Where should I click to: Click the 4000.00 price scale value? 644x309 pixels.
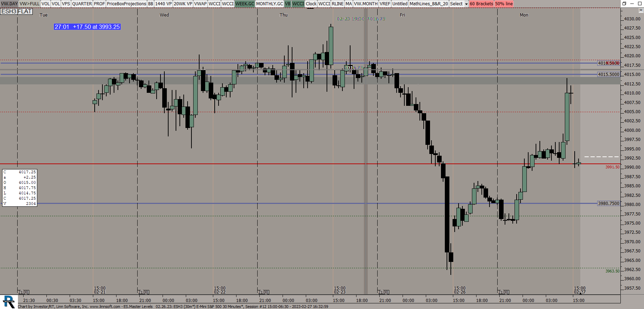pyautogui.click(x=632, y=130)
